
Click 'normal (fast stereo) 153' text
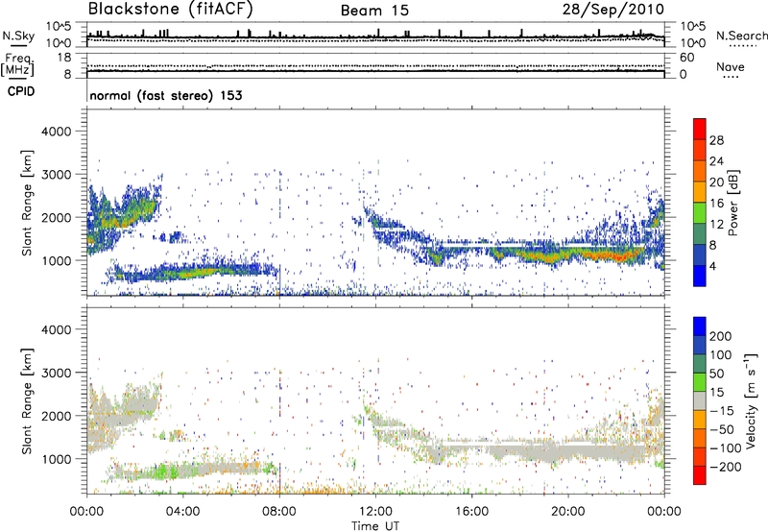(166, 95)
